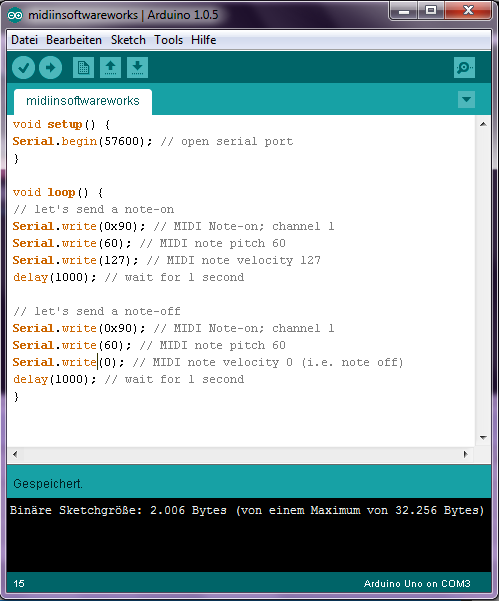This screenshot has height=601, width=499.
Task: Click the Serial.begin(57600) line
Action: [x=153, y=141]
